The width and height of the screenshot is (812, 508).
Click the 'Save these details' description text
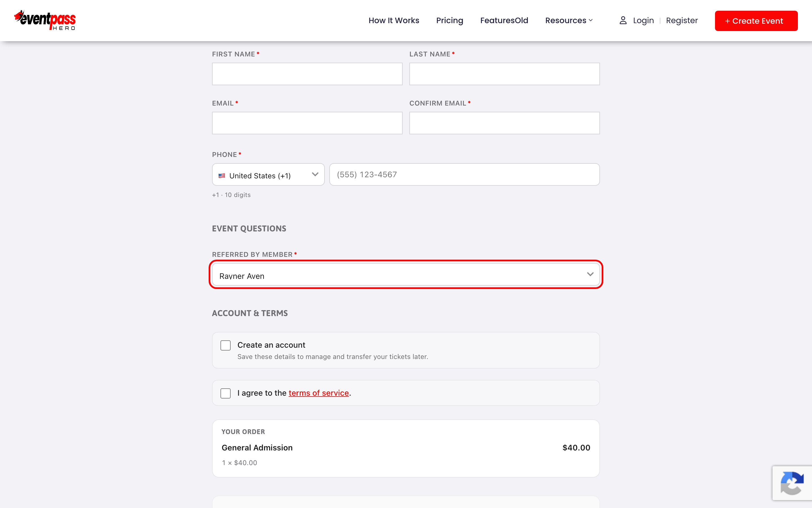[x=332, y=357]
